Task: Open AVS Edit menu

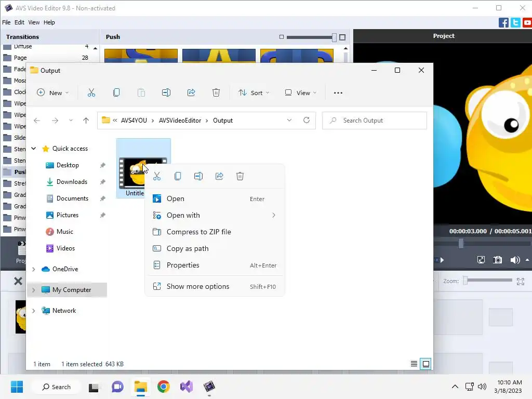Action: 19,22
